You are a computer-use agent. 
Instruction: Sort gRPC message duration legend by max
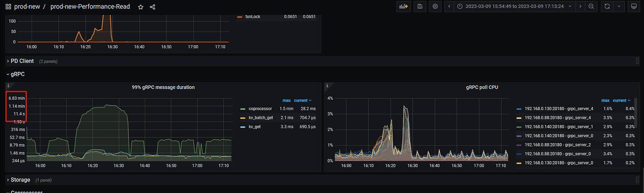[287, 100]
